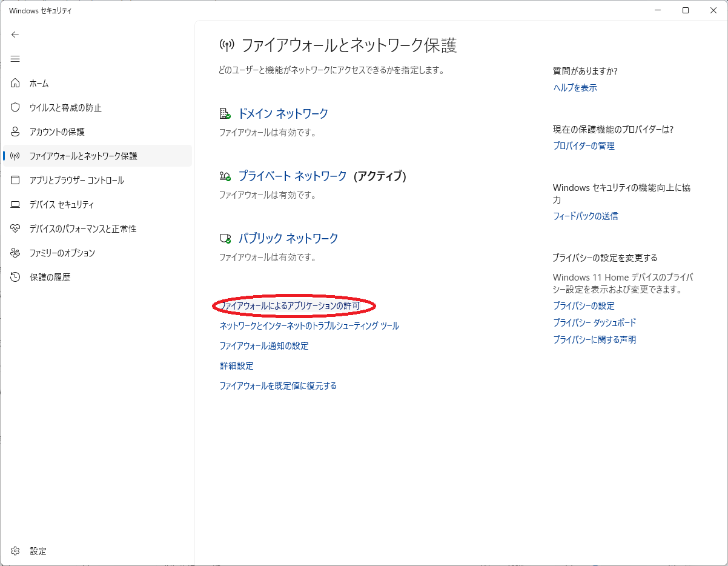Click the Windows セキュリティ title bar text
Viewport: 728px width, 566px height.
[x=41, y=10]
